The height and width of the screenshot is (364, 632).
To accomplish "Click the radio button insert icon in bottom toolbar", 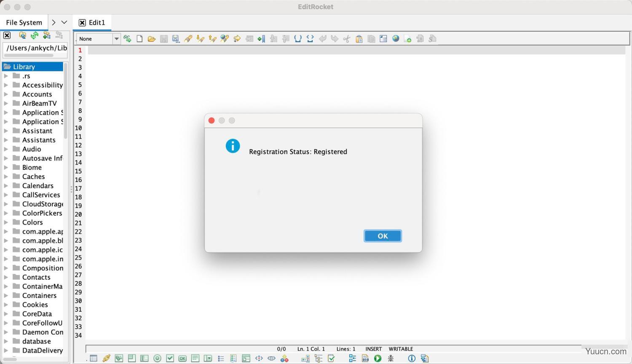I will point(157,359).
